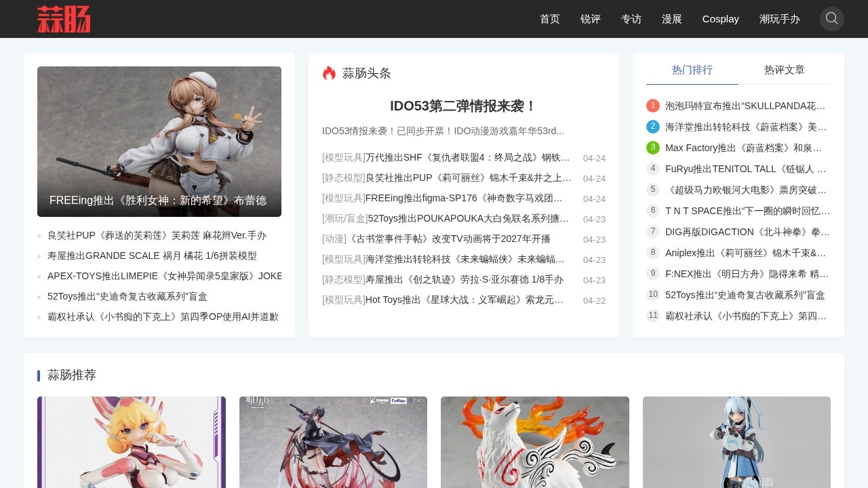This screenshot has width=868, height=488.
Task: Click the [模型玩具] tag on the 万代 SHF article
Action: tap(342, 158)
